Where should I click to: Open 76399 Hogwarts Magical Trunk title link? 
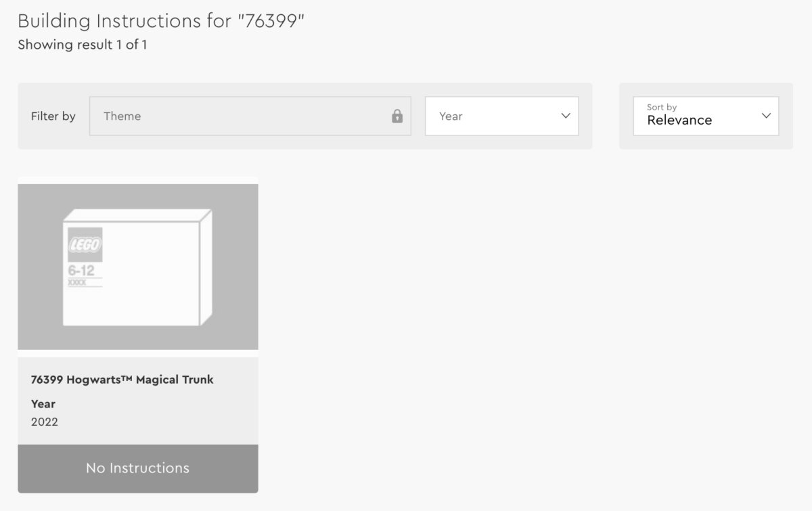(x=122, y=379)
